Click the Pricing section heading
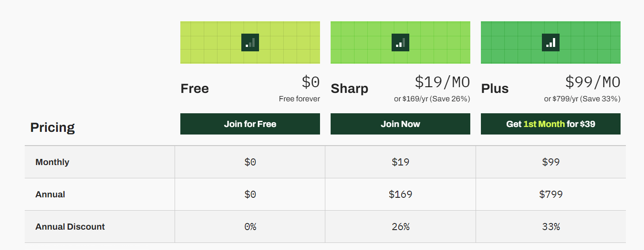 (x=52, y=127)
